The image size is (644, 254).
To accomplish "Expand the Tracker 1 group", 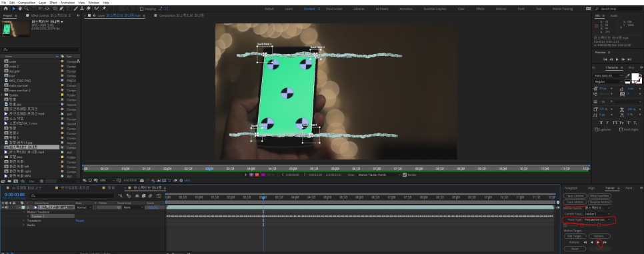I will (28, 216).
